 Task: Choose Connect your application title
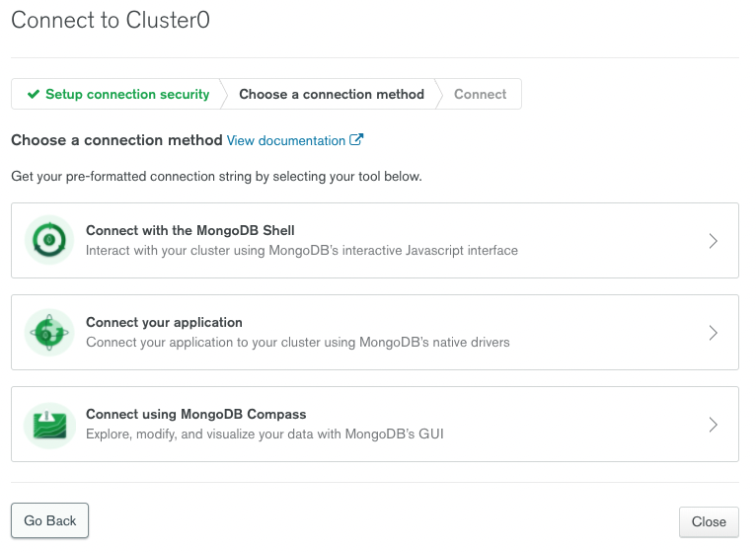point(164,322)
